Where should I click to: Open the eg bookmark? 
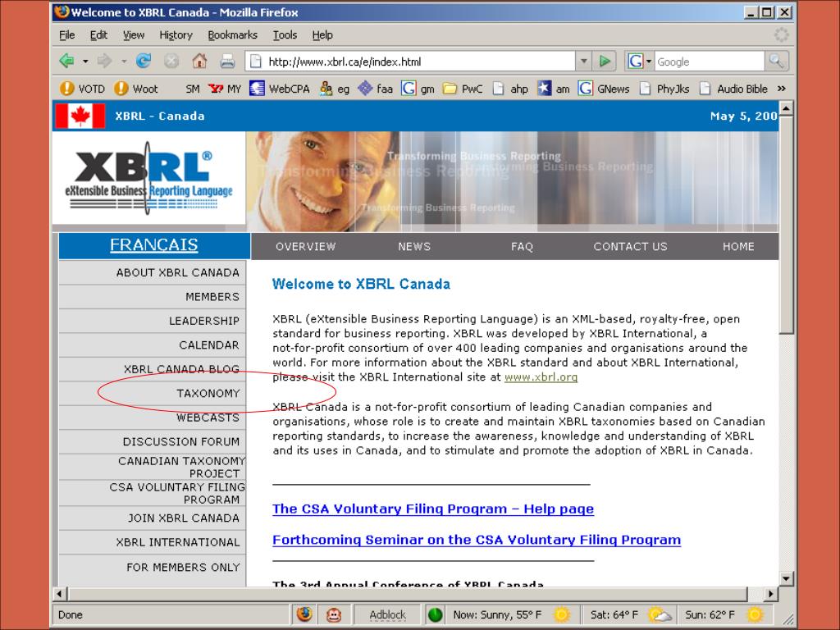pos(335,89)
